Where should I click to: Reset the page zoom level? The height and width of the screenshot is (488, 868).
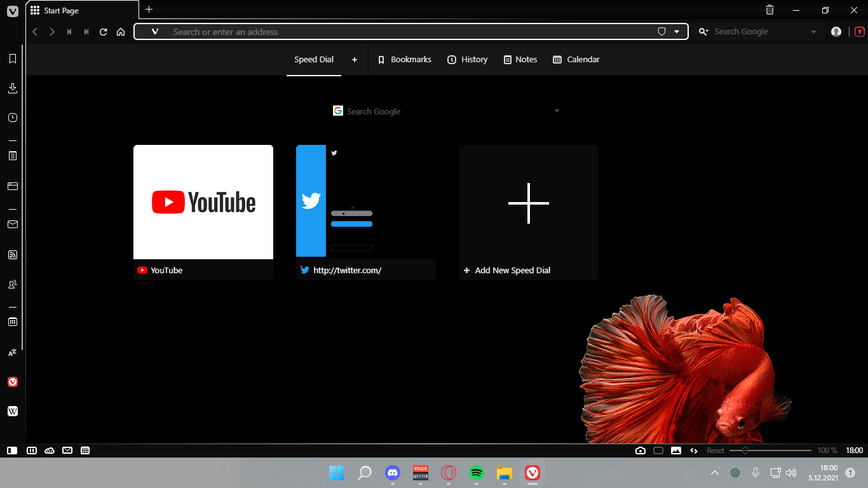click(x=715, y=451)
